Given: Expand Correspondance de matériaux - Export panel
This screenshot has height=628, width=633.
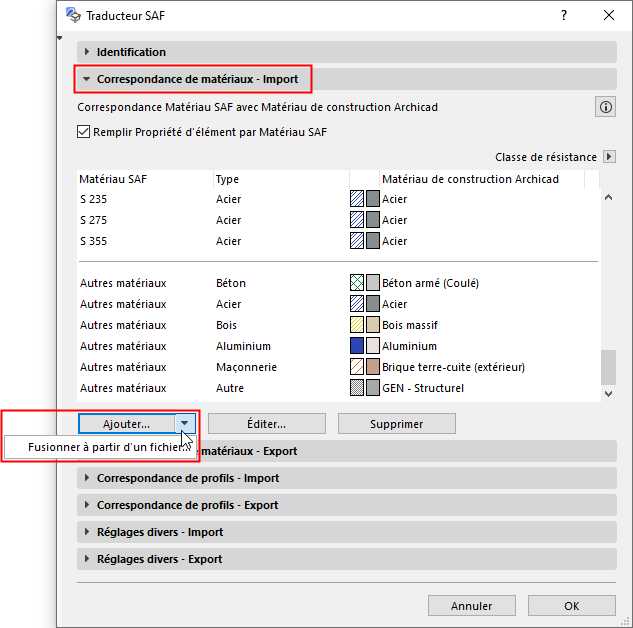Looking at the screenshot, I should coord(408,451).
